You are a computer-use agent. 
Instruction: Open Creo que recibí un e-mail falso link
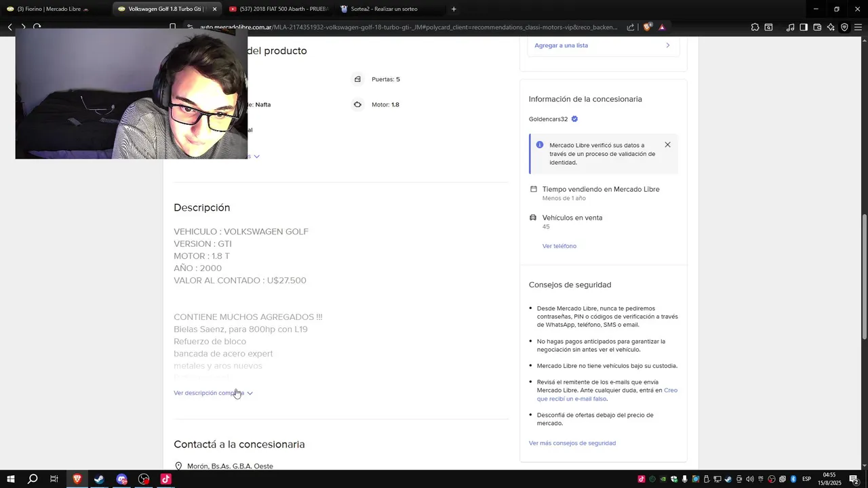point(607,394)
